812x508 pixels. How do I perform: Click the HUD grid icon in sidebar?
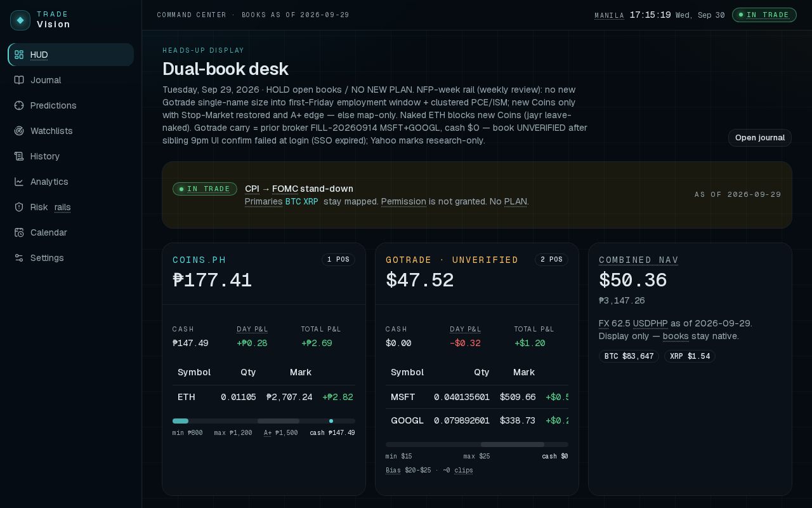click(19, 55)
